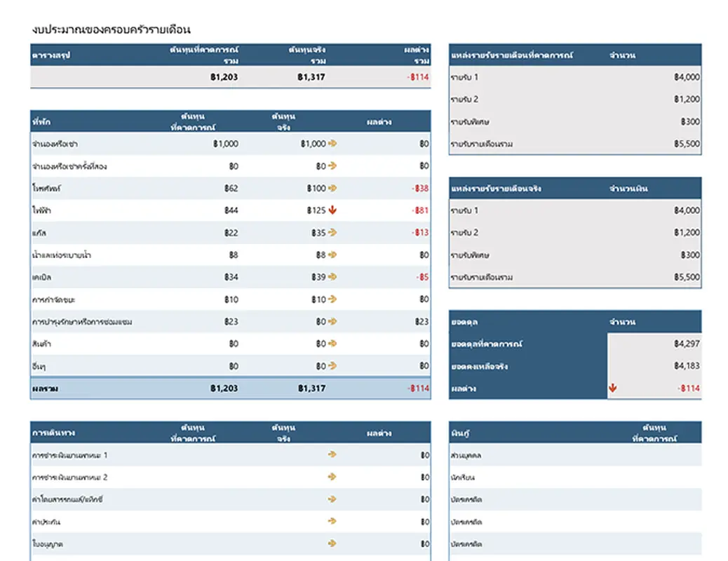The image size is (728, 561).
Task: Click the yellow arrow beside ฿100 phone cost
Action: tap(332, 188)
